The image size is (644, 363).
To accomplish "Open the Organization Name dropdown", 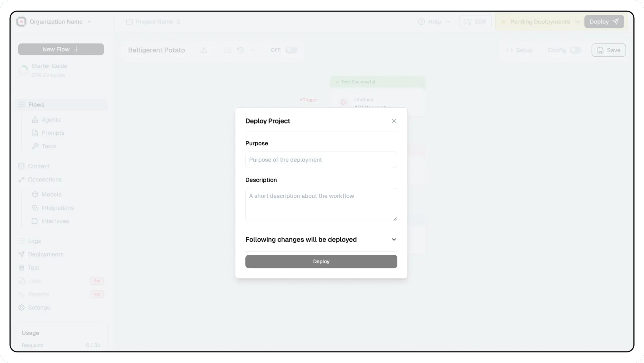I will 89,22.
